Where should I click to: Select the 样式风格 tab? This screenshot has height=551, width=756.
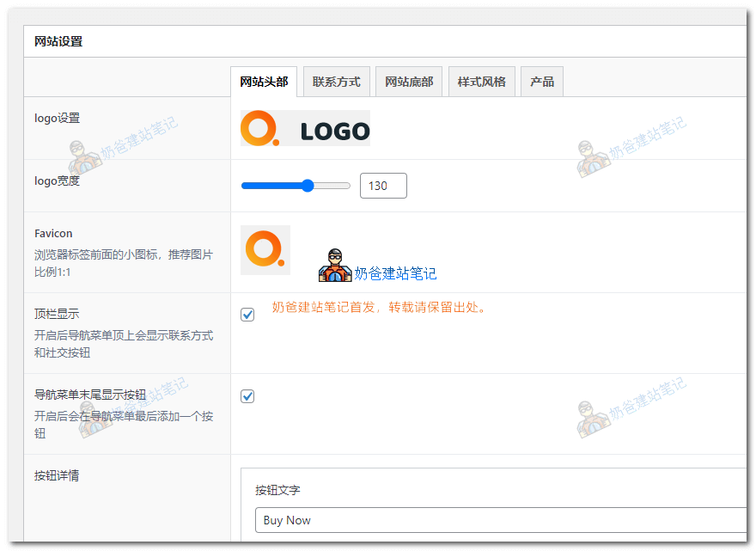point(481,81)
